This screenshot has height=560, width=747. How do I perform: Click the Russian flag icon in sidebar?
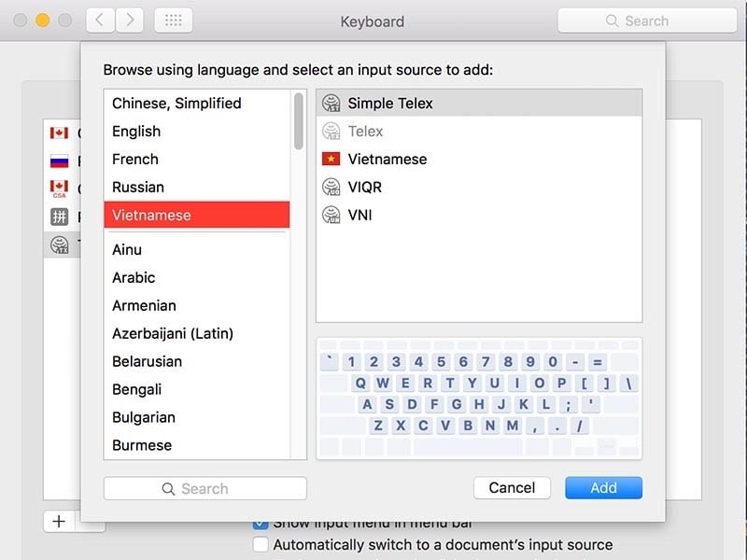coord(59,161)
